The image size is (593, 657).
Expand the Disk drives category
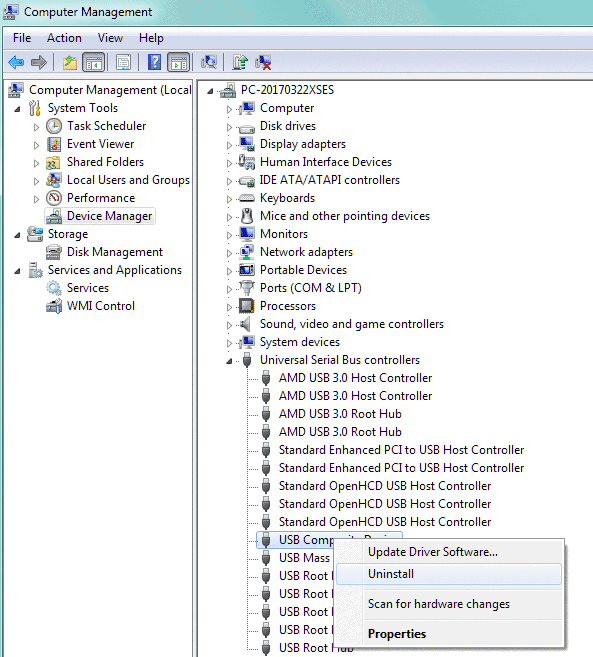point(229,127)
